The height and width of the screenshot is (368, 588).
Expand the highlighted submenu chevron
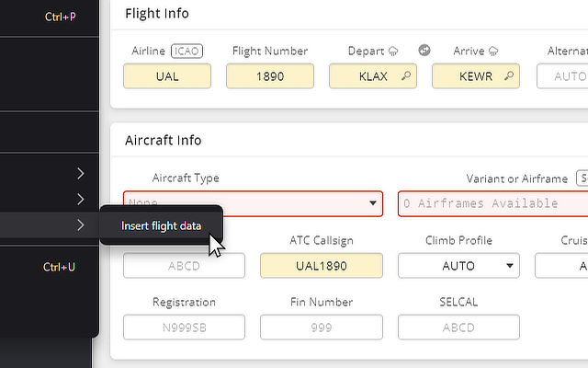point(81,225)
